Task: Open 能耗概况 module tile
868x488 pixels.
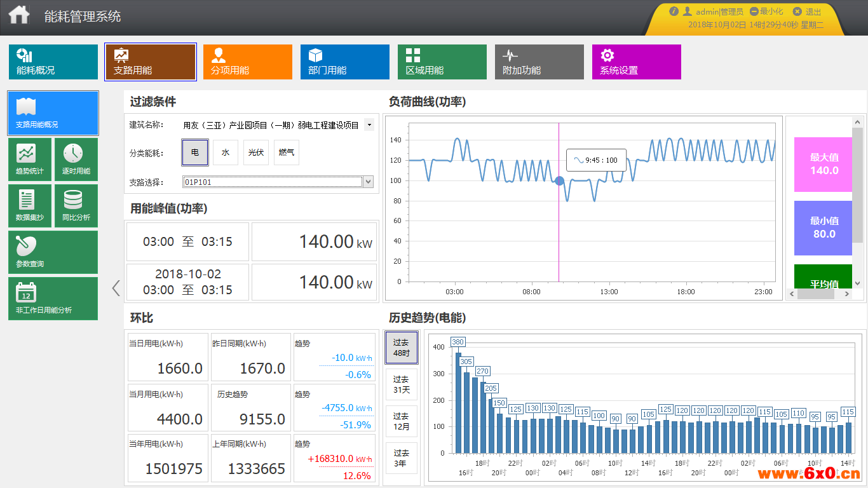Action: [x=53, y=62]
